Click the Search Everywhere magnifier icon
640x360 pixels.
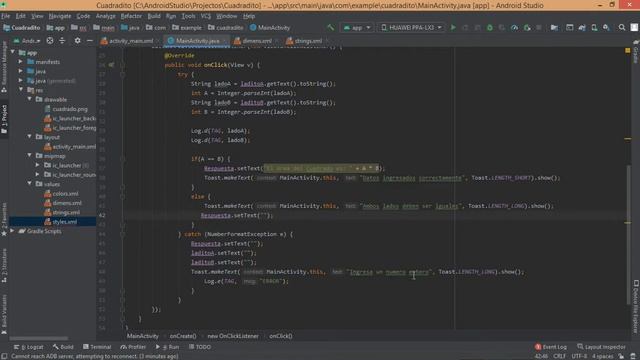click(622, 28)
